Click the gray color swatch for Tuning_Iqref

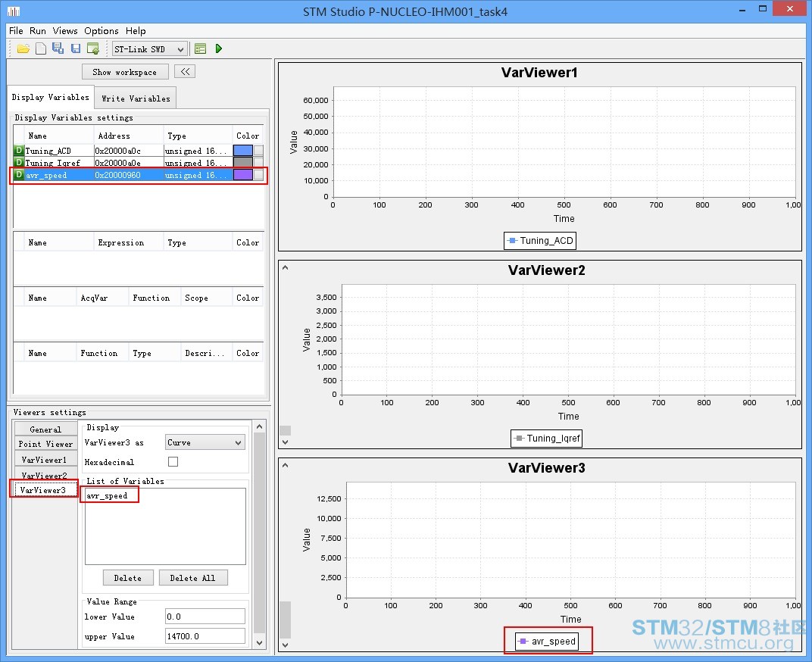tap(243, 163)
